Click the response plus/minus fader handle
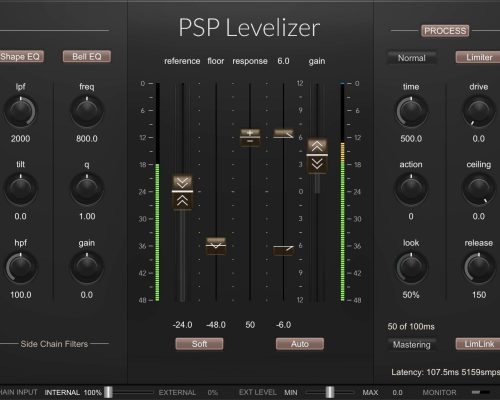500x400 pixels. (x=250, y=137)
